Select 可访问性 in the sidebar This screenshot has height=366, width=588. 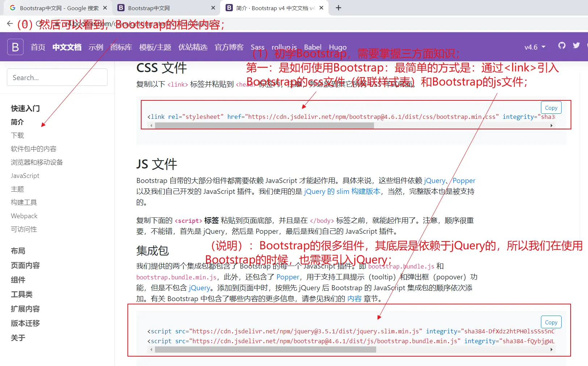[24, 229]
